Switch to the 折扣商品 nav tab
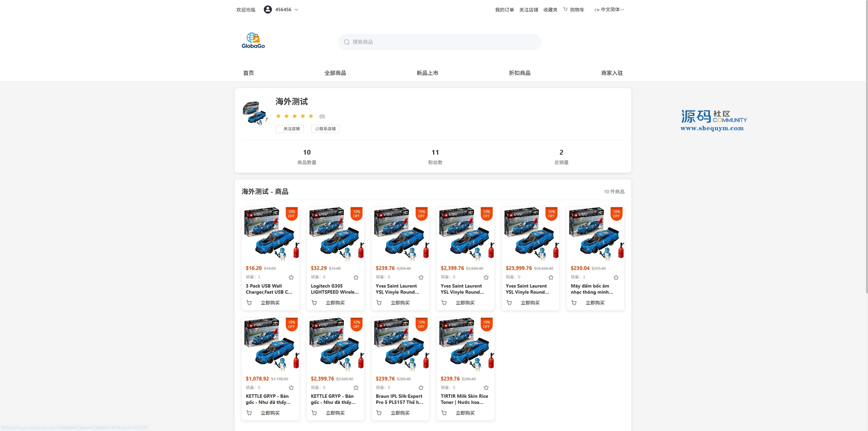Screen dimensions: 868x431 tap(519, 73)
